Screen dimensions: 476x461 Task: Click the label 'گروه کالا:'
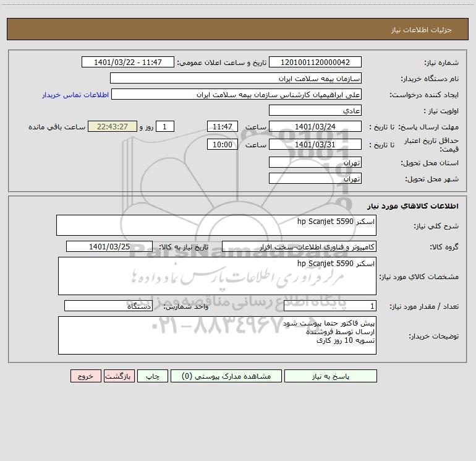click(x=444, y=248)
